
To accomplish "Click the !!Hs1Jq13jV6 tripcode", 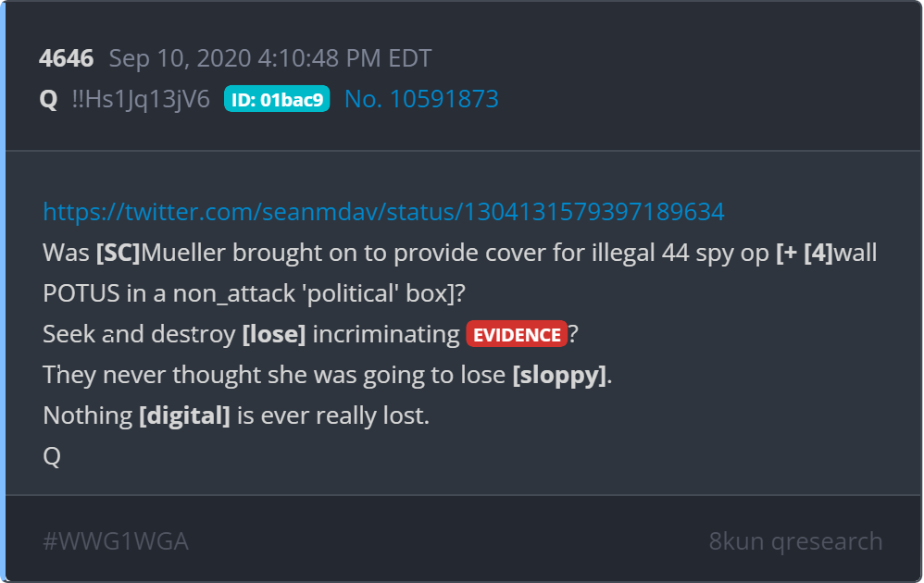I will [141, 99].
